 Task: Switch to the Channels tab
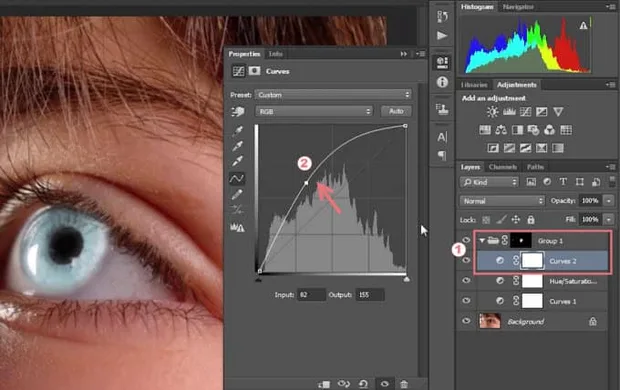(503, 167)
